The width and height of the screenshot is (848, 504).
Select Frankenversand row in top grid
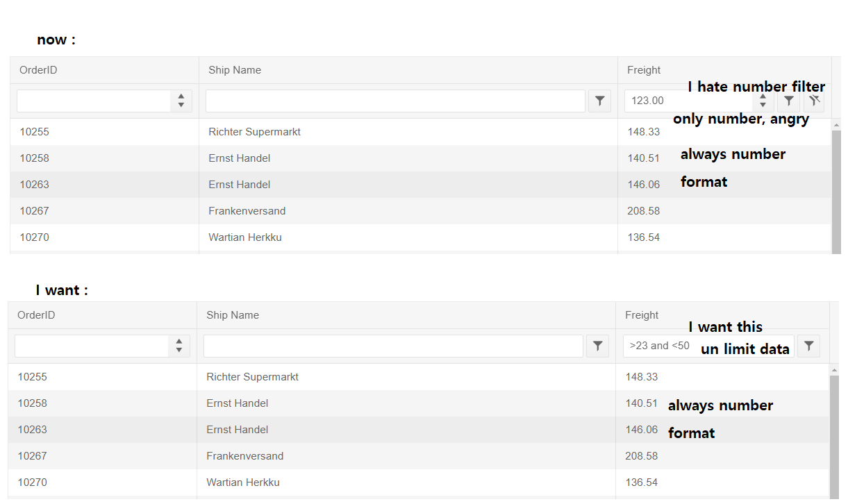tap(247, 211)
